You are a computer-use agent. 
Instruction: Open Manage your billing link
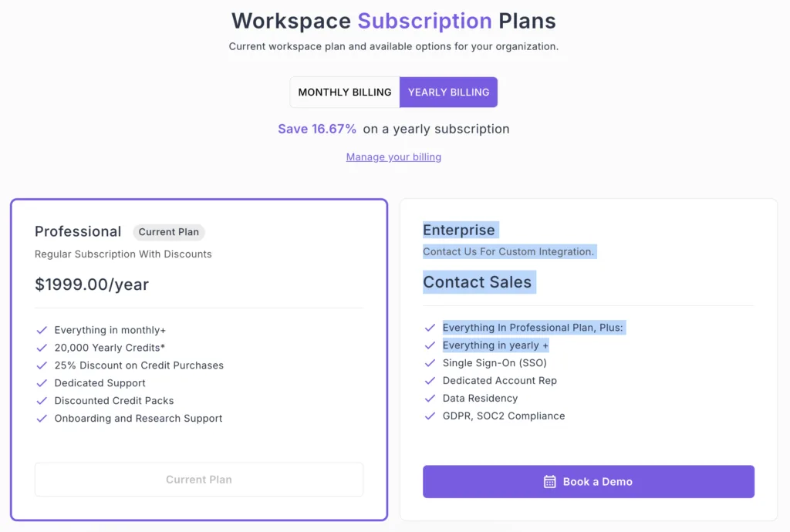[x=393, y=157]
